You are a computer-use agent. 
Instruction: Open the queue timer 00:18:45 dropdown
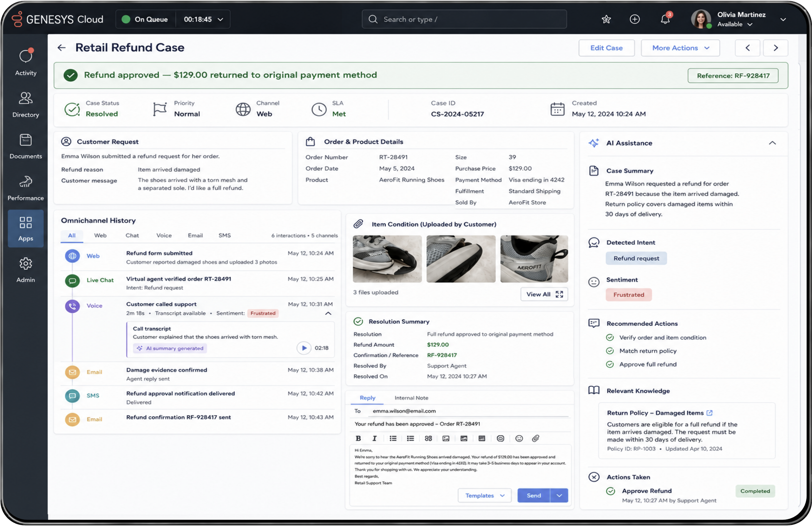[x=203, y=19]
